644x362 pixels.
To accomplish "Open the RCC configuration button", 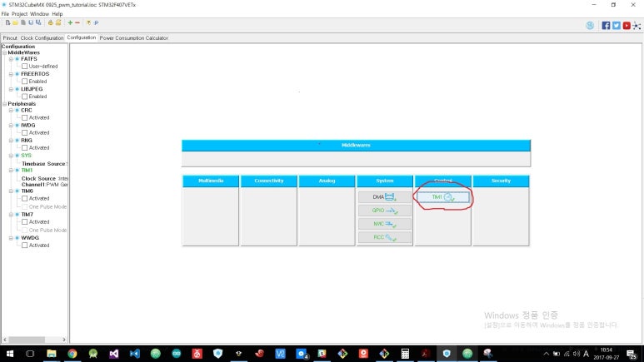I will click(384, 237).
